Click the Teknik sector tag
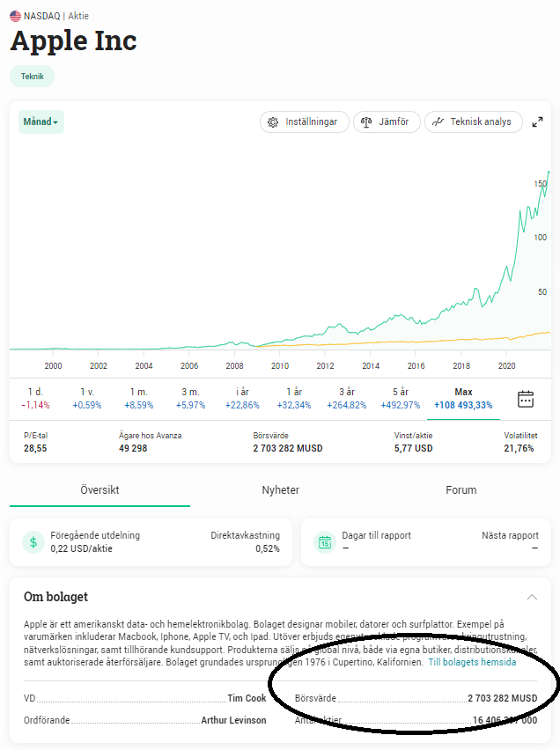Screen dimensions: 560x750 pos(32,77)
